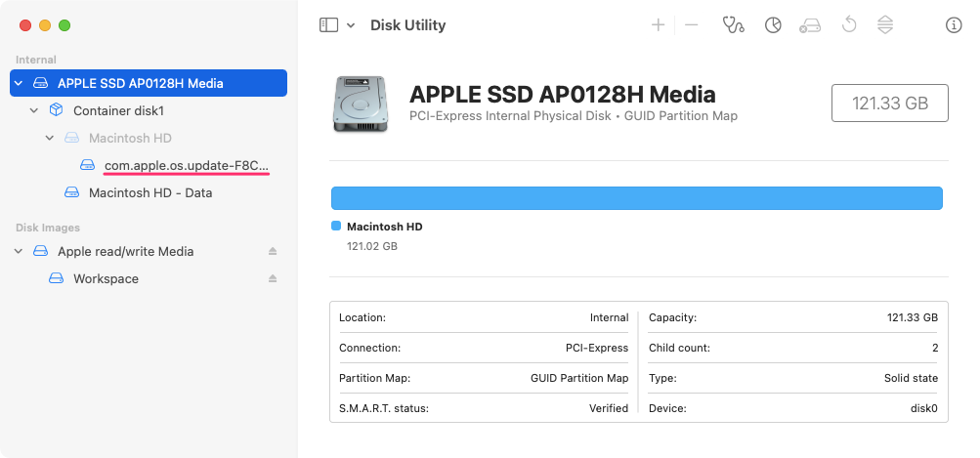Collapse the Macintosh HD volume group

[x=50, y=139]
